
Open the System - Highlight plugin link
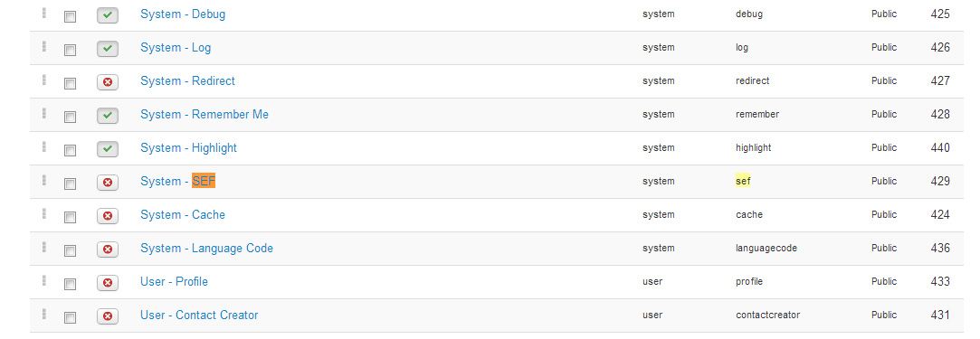click(188, 148)
